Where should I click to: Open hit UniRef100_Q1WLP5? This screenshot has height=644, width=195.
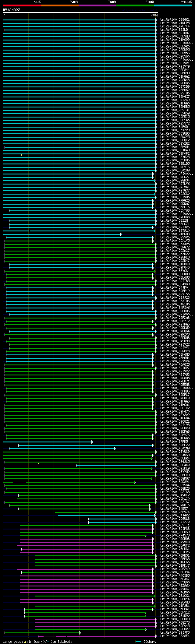coord(175,23)
